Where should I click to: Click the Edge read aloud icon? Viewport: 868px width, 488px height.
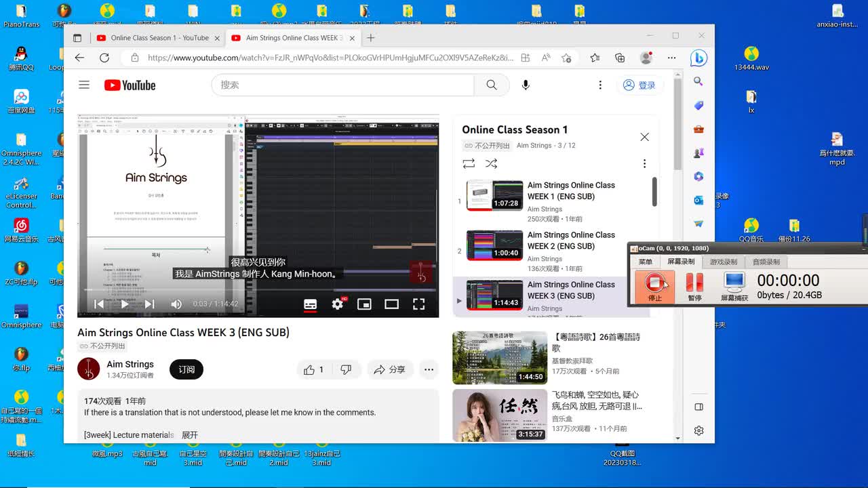(546, 58)
